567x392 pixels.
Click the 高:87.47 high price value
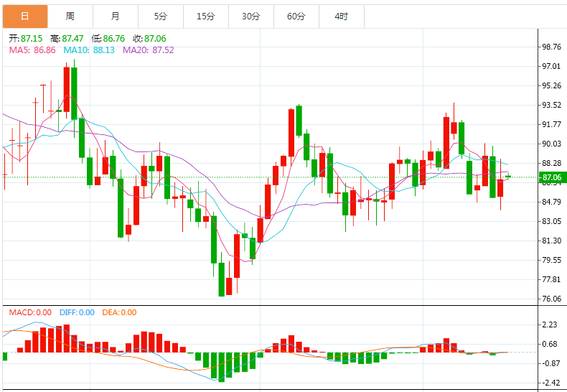coord(67,38)
